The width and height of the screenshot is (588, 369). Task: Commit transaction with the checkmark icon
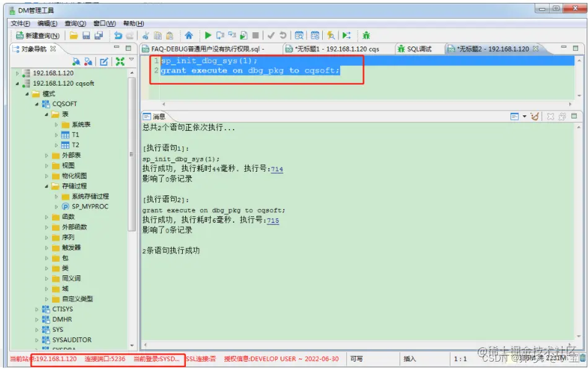tap(271, 36)
